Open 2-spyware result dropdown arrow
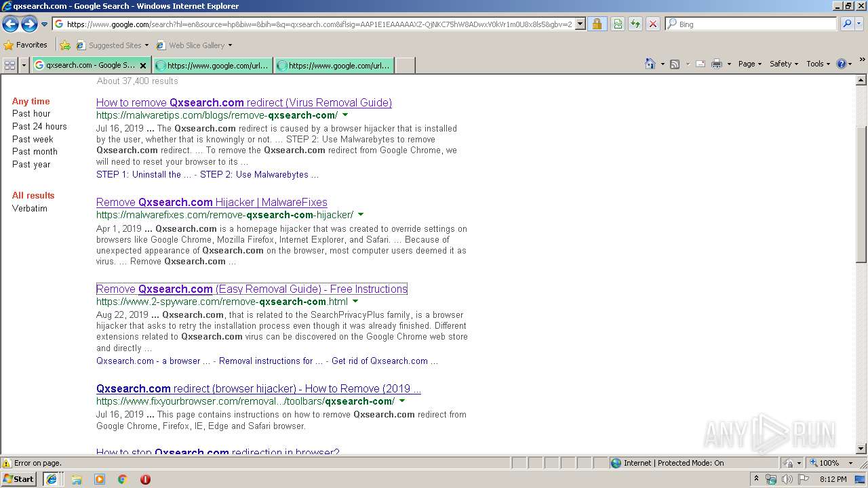The height and width of the screenshot is (488, 868). point(355,302)
